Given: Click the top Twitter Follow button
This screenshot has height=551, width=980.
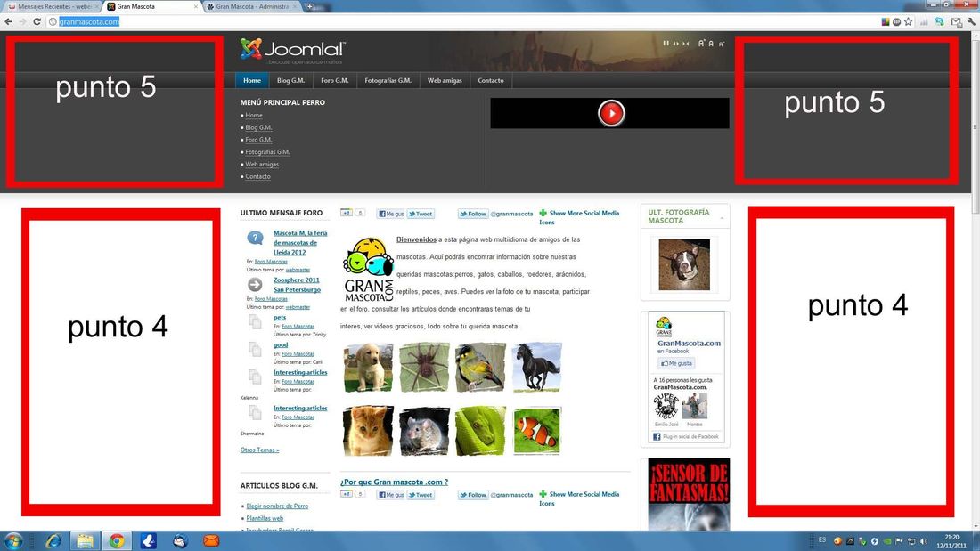Looking at the screenshot, I should [x=472, y=214].
